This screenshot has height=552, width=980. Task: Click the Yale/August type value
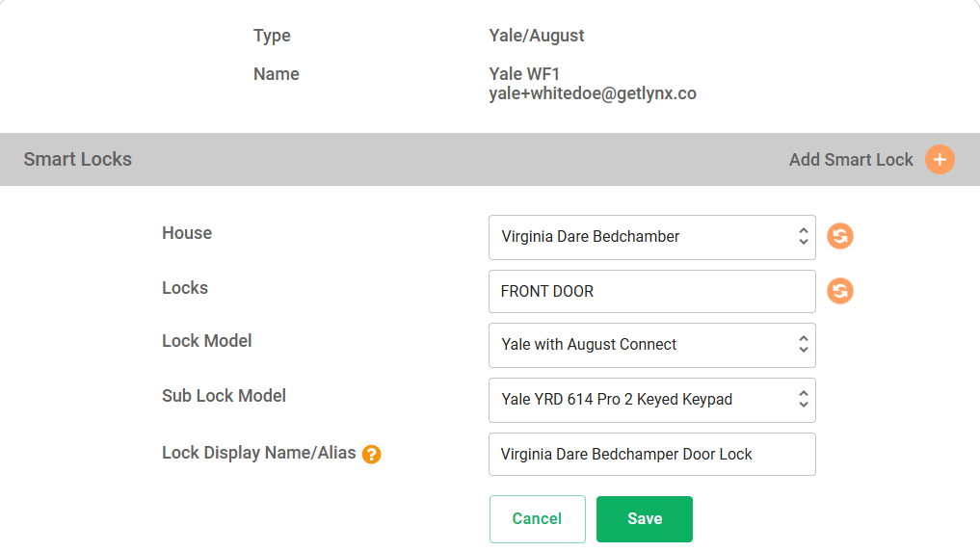click(x=536, y=36)
